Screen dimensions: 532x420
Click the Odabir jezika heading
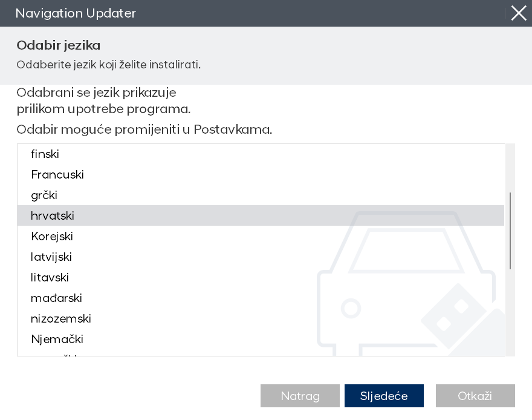coord(59,45)
